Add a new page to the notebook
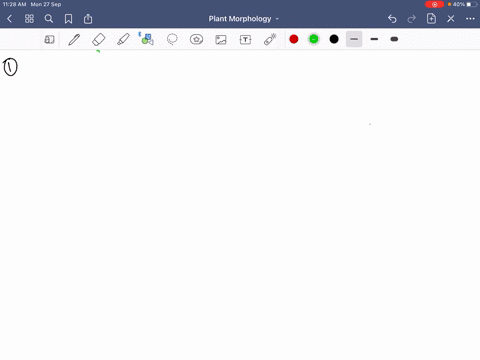 click(431, 19)
